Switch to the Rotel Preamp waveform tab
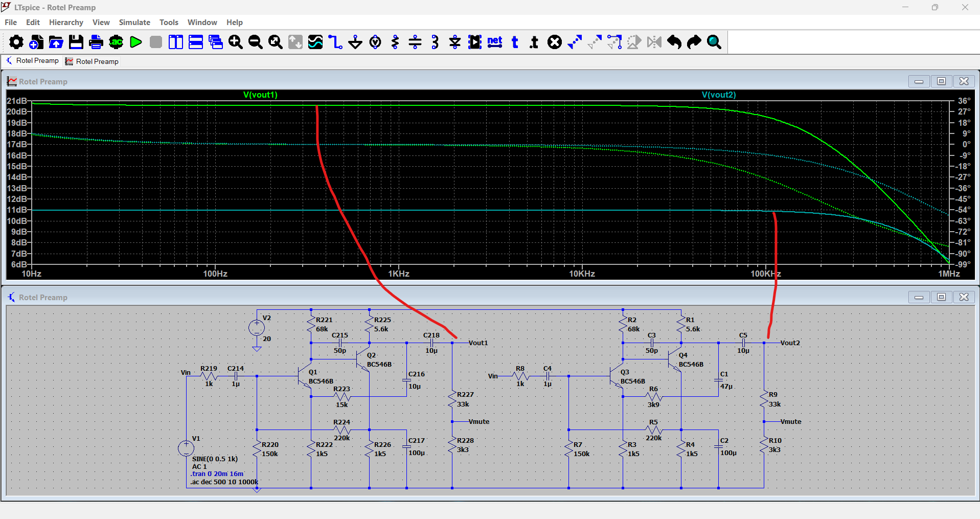 coord(92,61)
